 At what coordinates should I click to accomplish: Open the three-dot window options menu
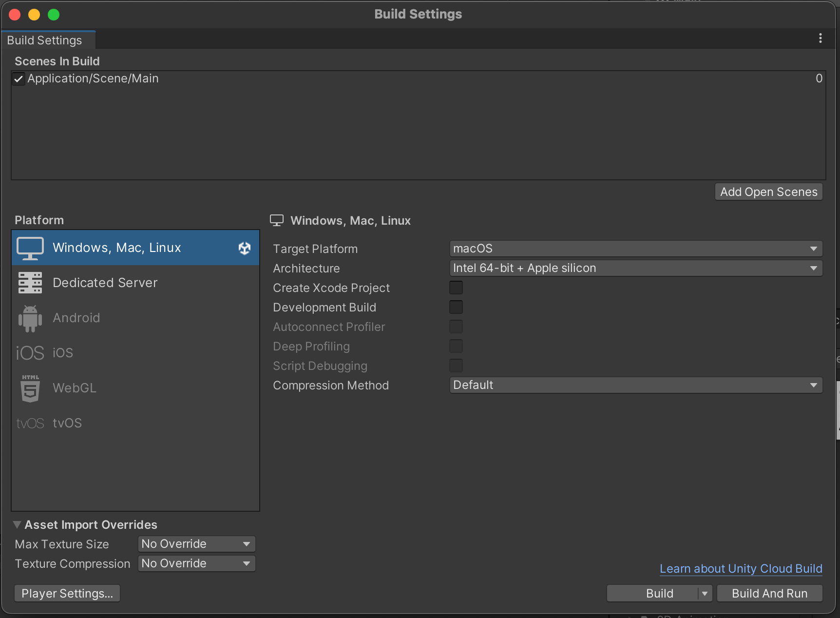click(x=821, y=38)
